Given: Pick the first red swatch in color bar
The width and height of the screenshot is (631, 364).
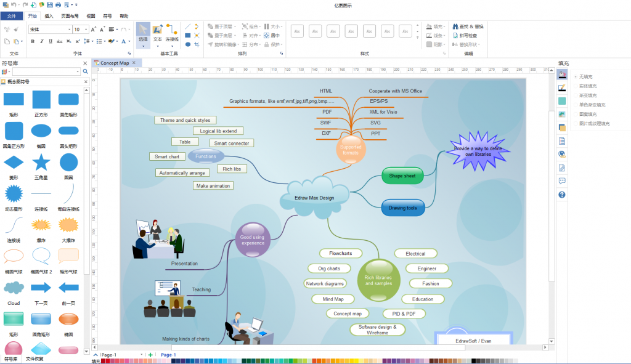Looking at the screenshot, I should point(104,361).
